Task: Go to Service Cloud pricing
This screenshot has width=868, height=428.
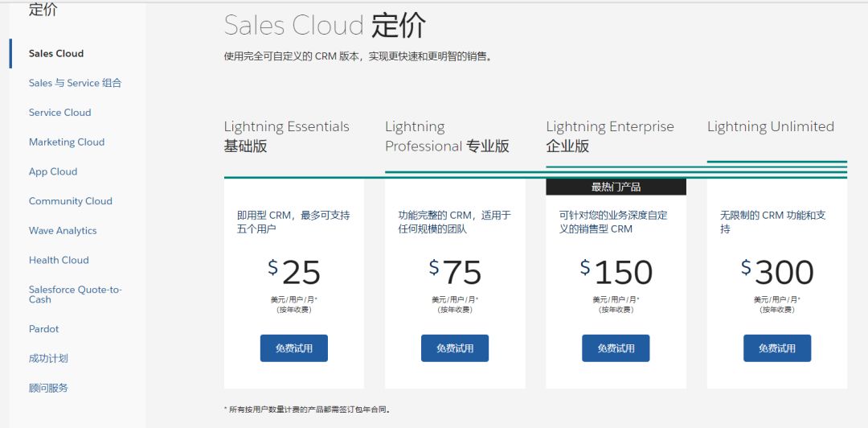Action: click(59, 113)
